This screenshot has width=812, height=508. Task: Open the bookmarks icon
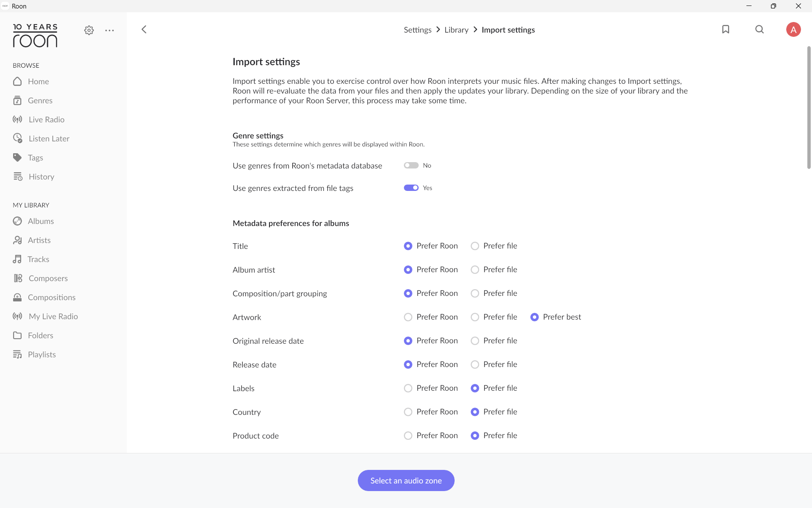click(x=726, y=29)
